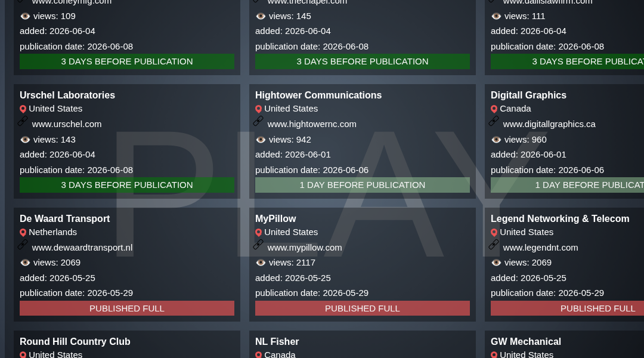This screenshot has height=358, width=644.
Task: Click the eye icon next to views: 942
Action: pyautogui.click(x=261, y=140)
